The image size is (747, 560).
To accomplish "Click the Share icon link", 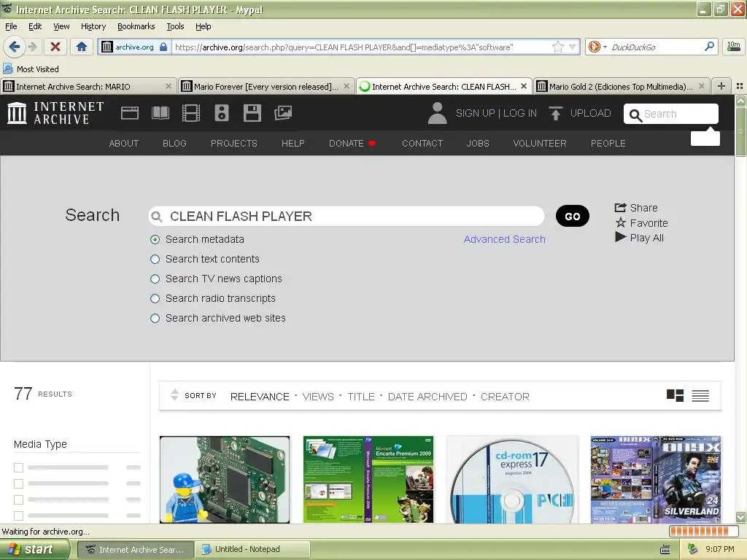I will 636,208.
